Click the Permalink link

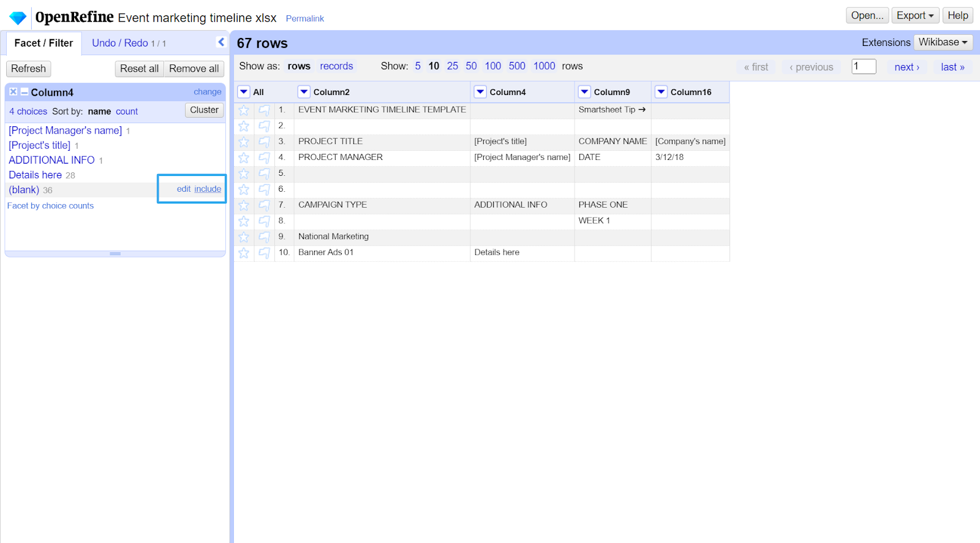pos(304,18)
